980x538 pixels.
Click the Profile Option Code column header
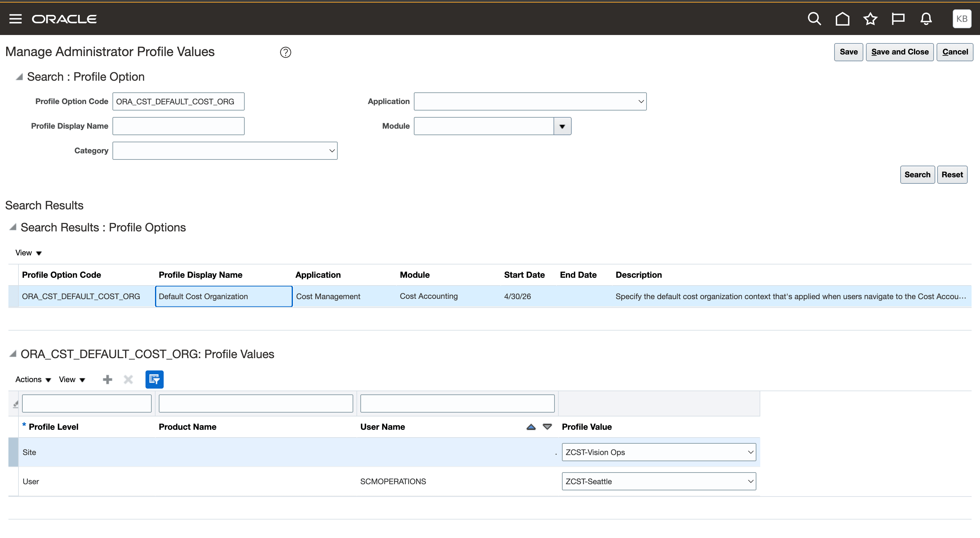[x=62, y=275]
